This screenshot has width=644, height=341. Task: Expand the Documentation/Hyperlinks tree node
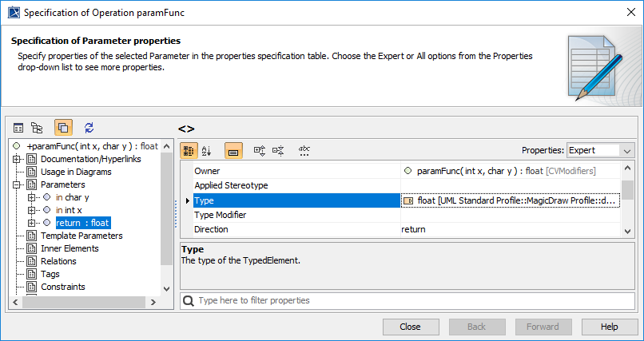(x=17, y=159)
